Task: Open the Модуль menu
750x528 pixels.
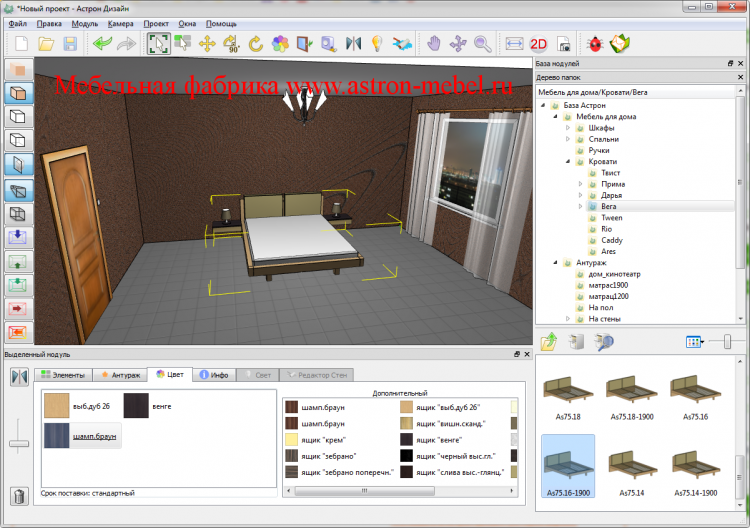Action: tap(85, 23)
